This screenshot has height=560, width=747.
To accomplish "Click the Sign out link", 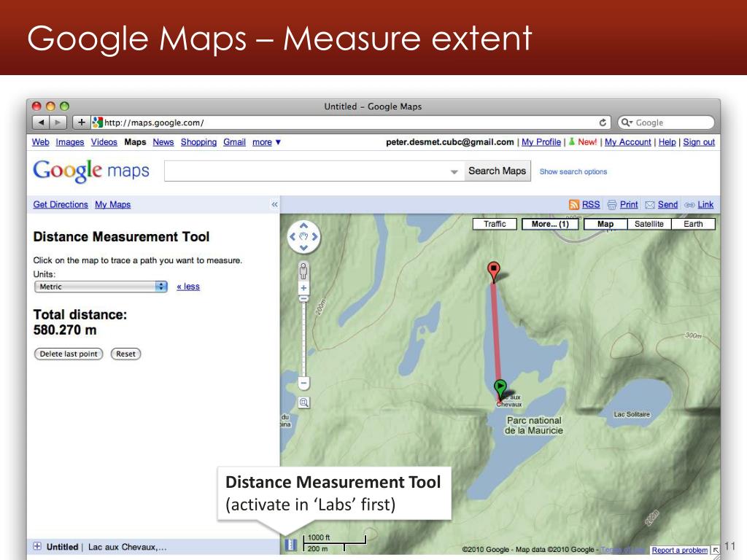I will (x=699, y=142).
